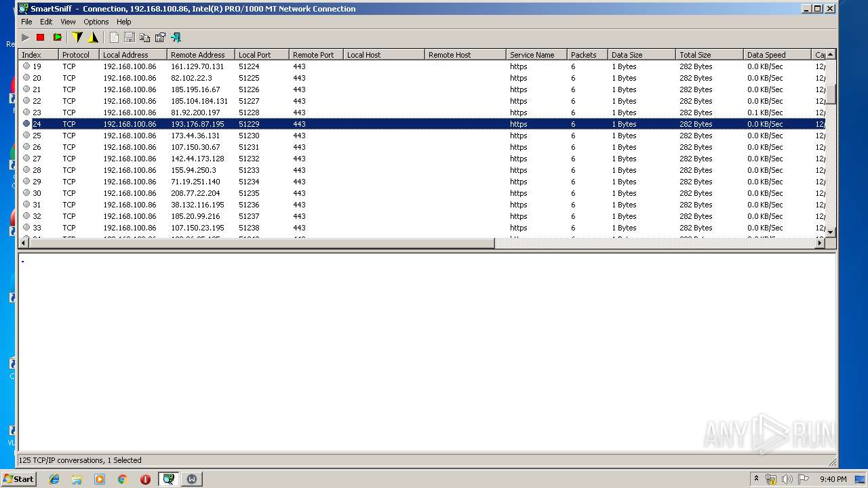This screenshot has width=868, height=488.
Task: Select row with remote address 155.94.250.3
Action: [x=422, y=170]
